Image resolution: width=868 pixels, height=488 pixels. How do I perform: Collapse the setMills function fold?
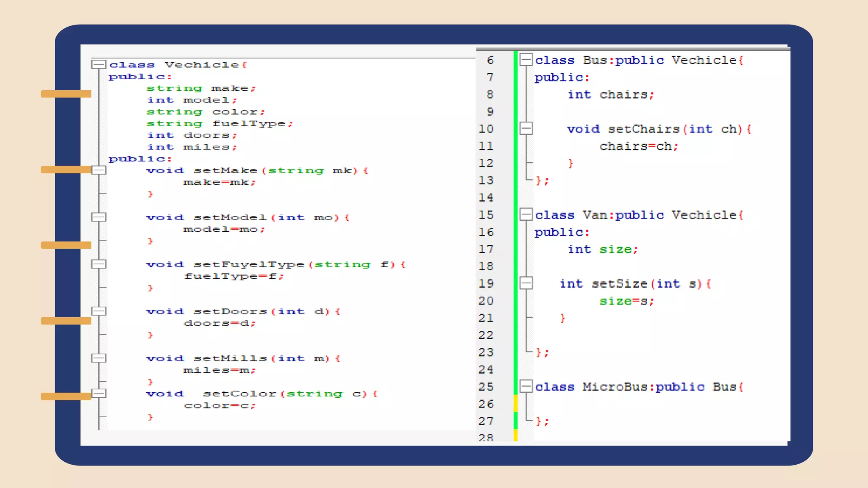(x=99, y=358)
